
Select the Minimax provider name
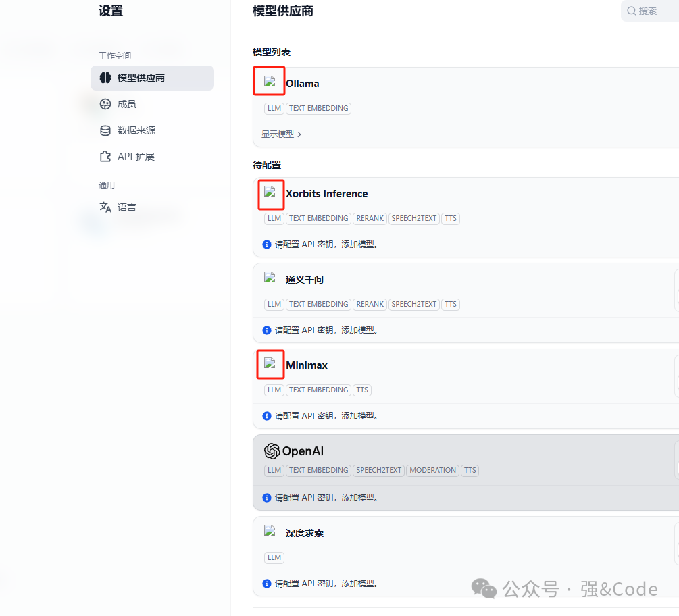point(307,365)
